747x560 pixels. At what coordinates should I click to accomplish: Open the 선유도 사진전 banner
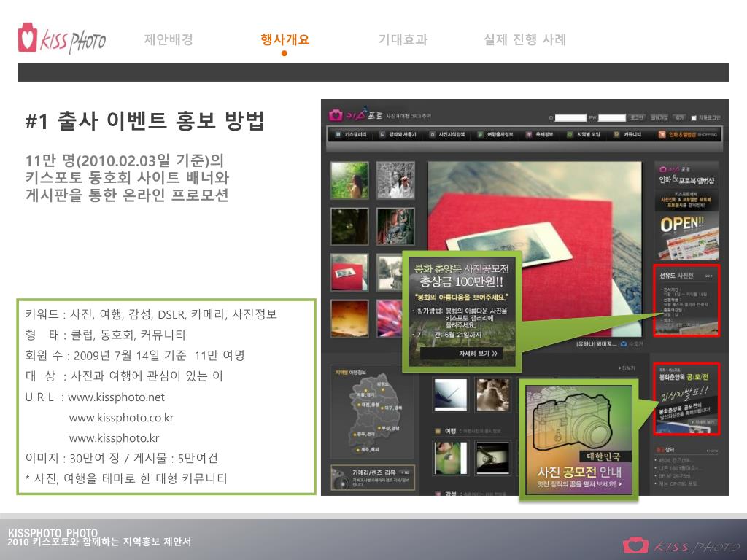686,300
